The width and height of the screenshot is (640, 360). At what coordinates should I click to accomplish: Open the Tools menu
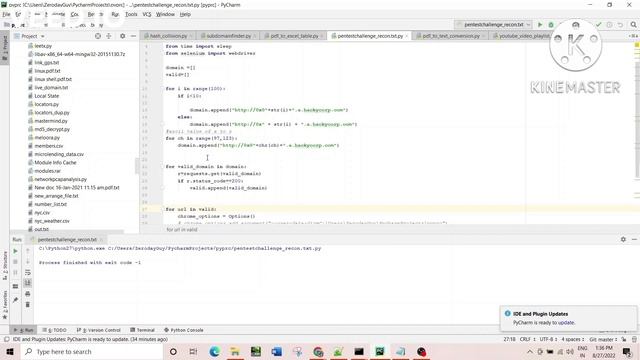[131, 14]
